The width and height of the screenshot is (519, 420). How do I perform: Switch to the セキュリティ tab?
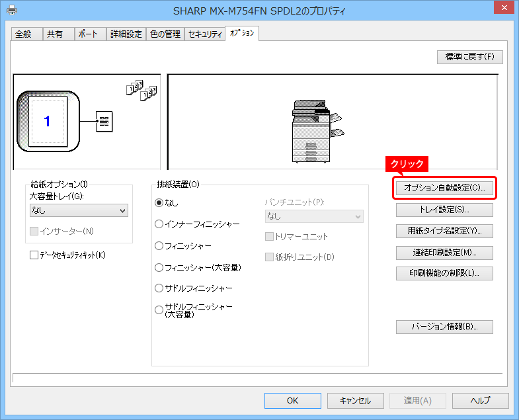(x=204, y=34)
